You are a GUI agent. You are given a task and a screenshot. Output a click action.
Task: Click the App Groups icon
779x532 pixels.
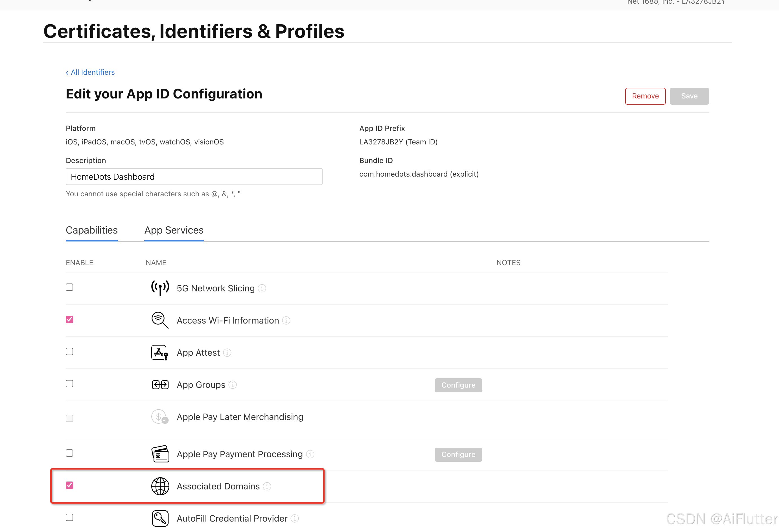(160, 384)
